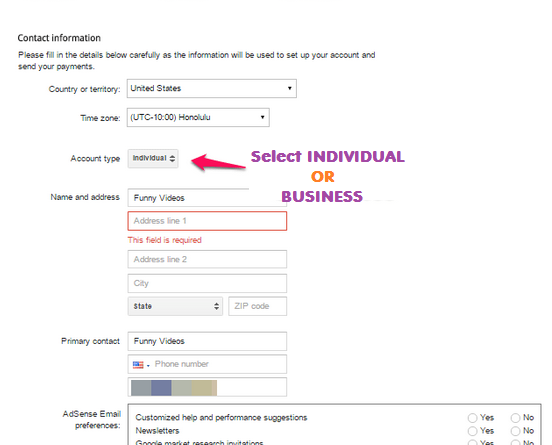Choose No for Newsletters
Screen dimensions: 552x445
click(515, 431)
